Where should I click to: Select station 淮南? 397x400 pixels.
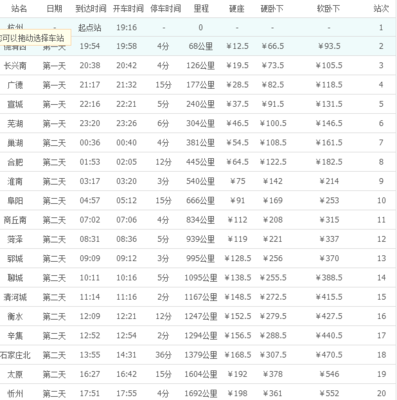[x=15, y=182]
